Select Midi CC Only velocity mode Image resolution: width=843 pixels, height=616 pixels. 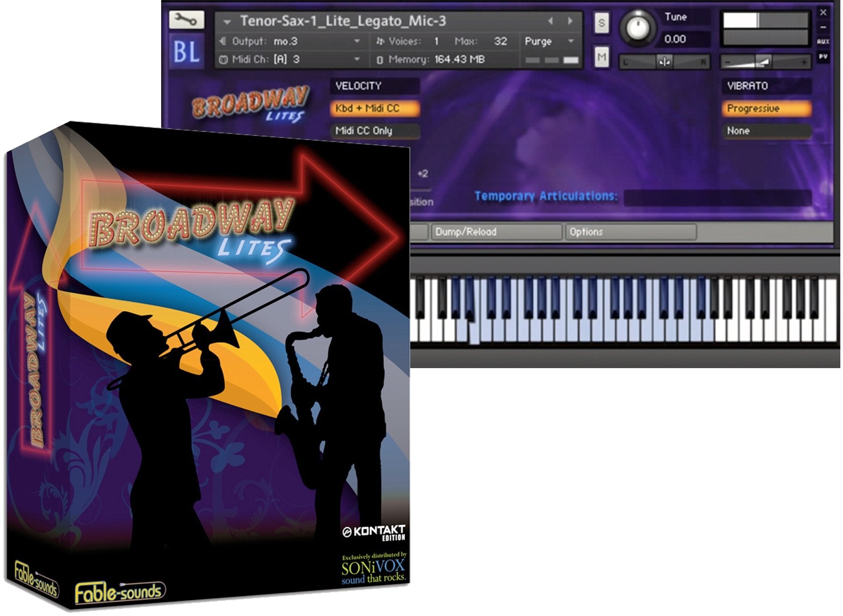click(x=374, y=131)
